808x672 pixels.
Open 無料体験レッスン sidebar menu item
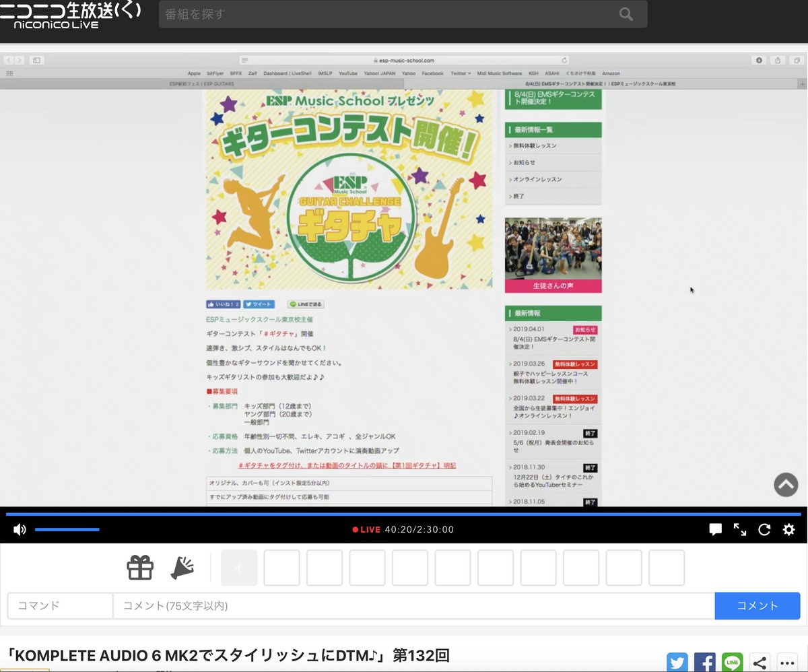(553, 145)
